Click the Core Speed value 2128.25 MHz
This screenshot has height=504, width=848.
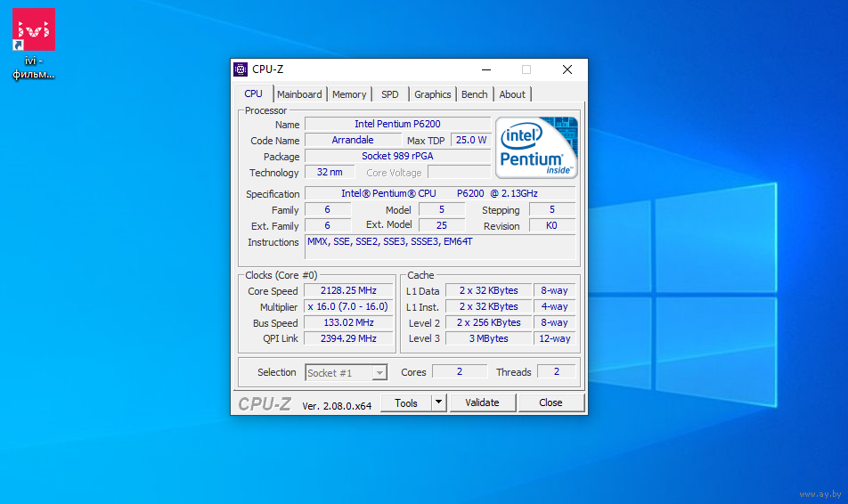[x=348, y=291]
